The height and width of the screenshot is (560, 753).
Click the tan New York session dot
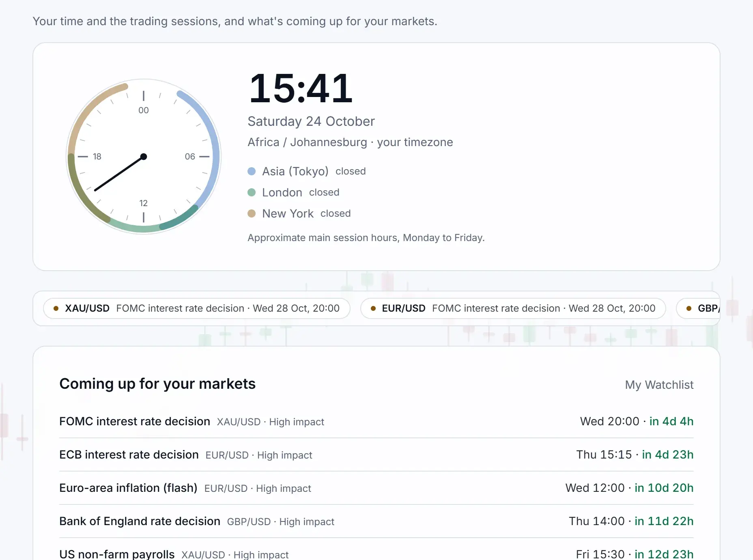coord(252,213)
